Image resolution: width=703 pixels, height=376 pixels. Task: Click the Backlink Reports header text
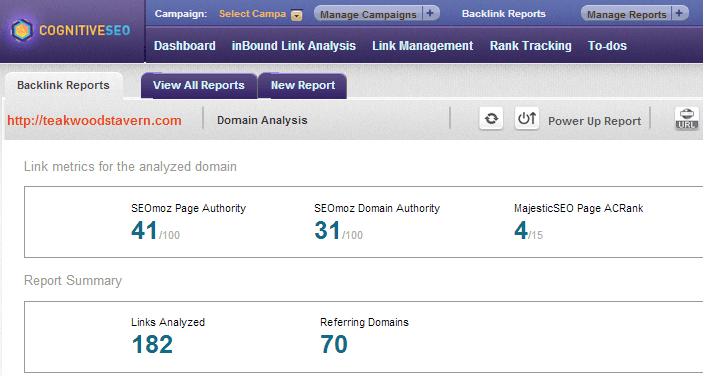click(503, 14)
